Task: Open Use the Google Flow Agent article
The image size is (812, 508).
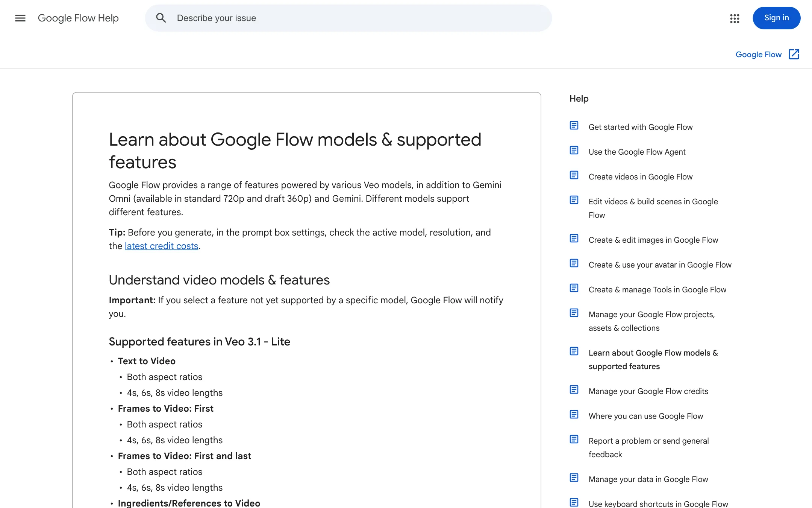Action: point(637,152)
